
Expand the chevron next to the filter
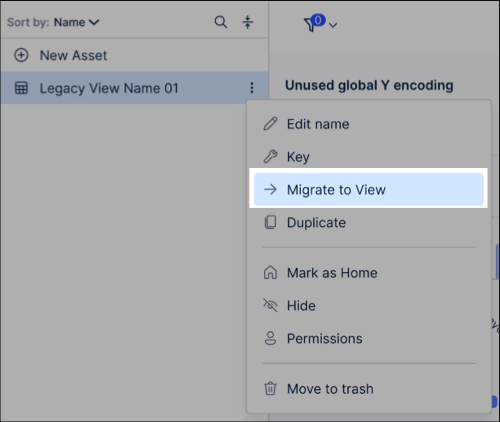point(333,25)
